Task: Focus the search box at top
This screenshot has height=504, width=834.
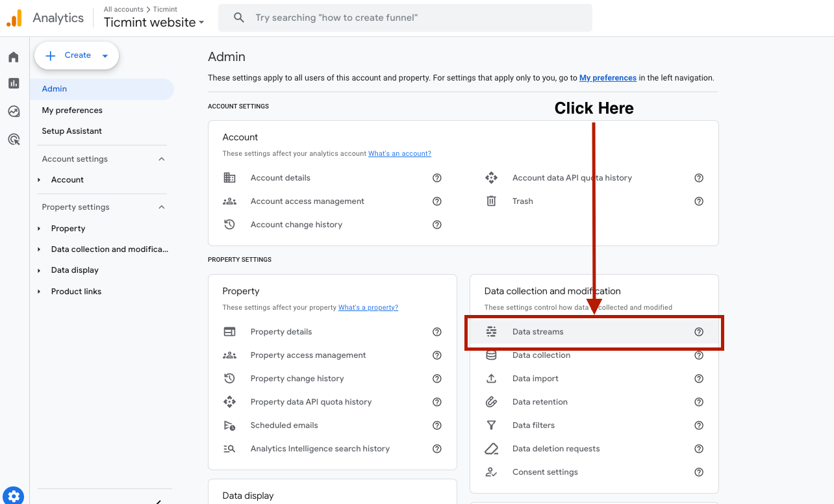Action: 405,18
